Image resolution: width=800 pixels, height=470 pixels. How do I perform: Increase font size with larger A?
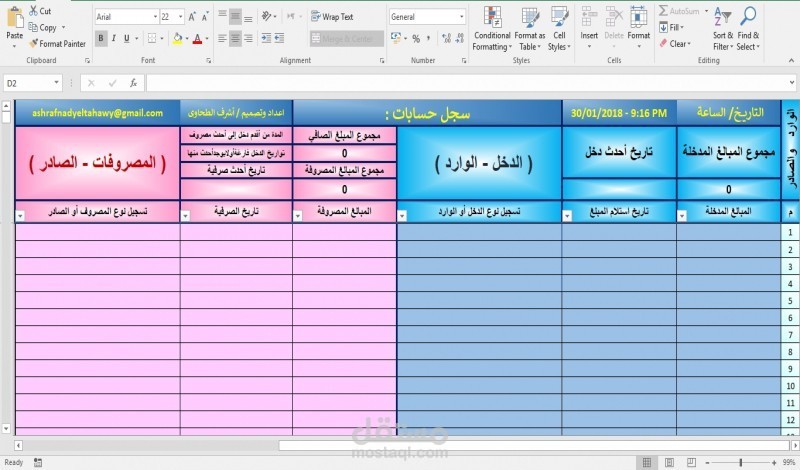coord(192,17)
